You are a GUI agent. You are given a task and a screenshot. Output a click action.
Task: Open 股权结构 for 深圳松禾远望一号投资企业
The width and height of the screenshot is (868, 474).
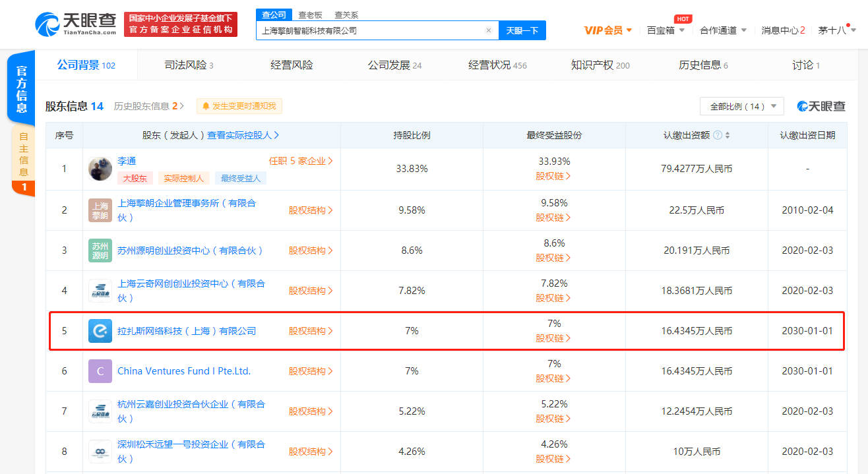tap(311, 452)
